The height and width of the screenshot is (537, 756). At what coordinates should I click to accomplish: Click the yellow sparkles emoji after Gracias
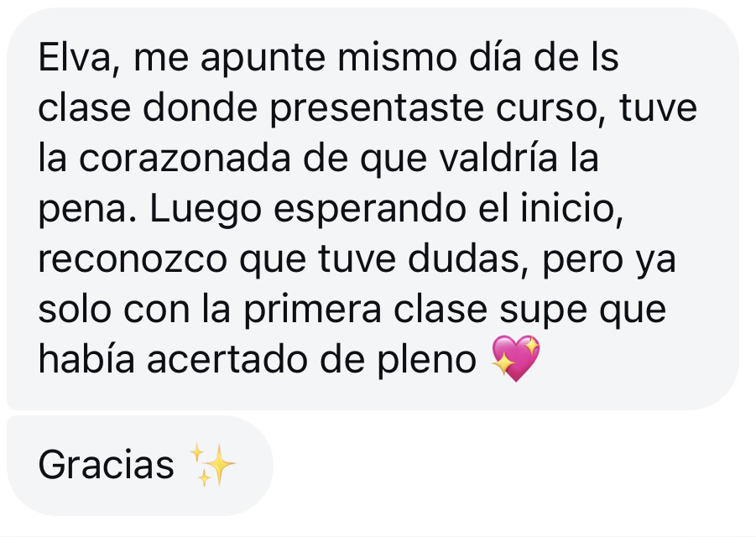(212, 465)
